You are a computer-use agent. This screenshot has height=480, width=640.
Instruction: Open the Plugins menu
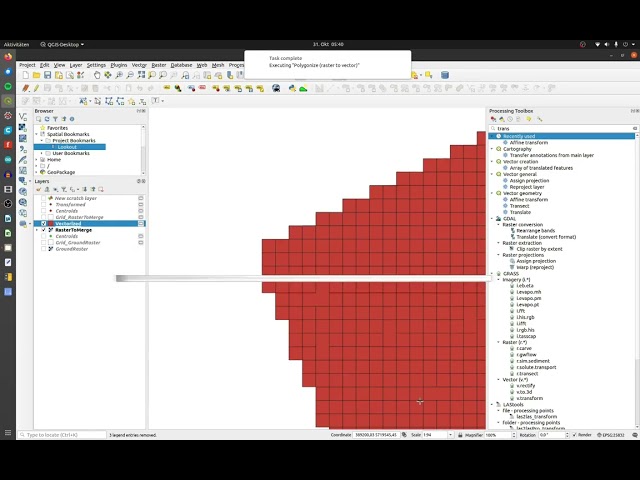click(119, 65)
